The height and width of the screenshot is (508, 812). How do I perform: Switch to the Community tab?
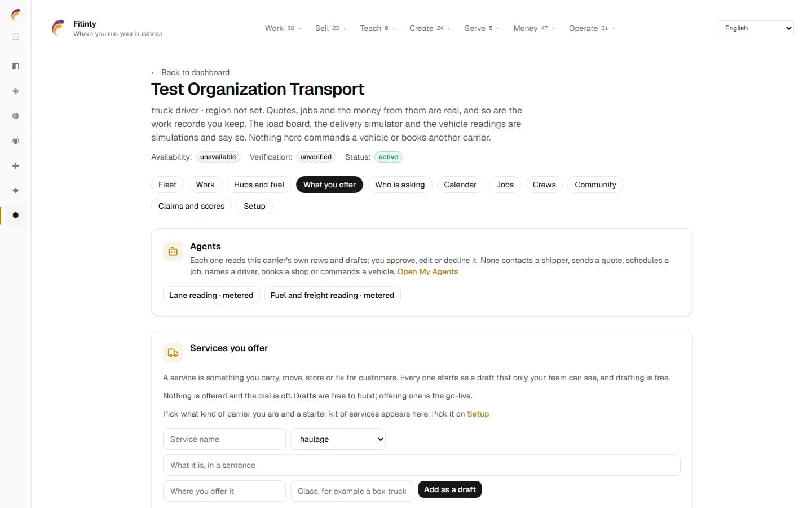click(595, 185)
